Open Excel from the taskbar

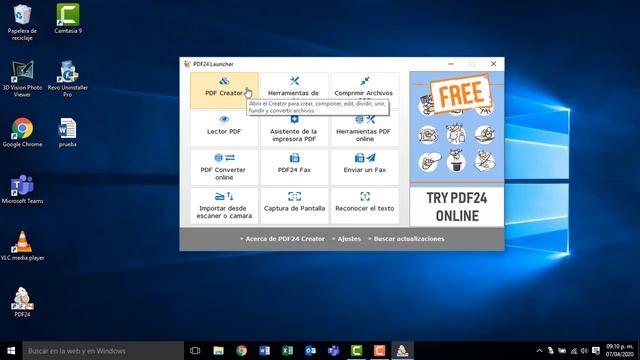coord(287,351)
